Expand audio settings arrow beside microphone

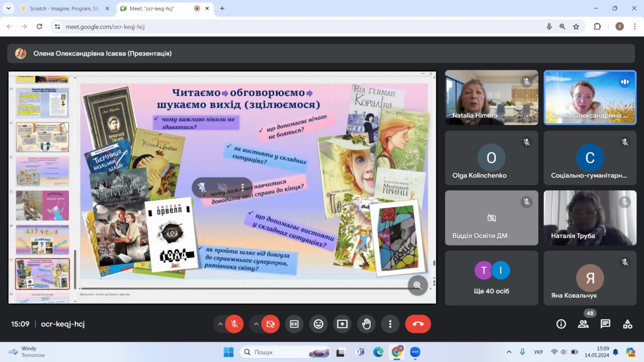coord(220,324)
